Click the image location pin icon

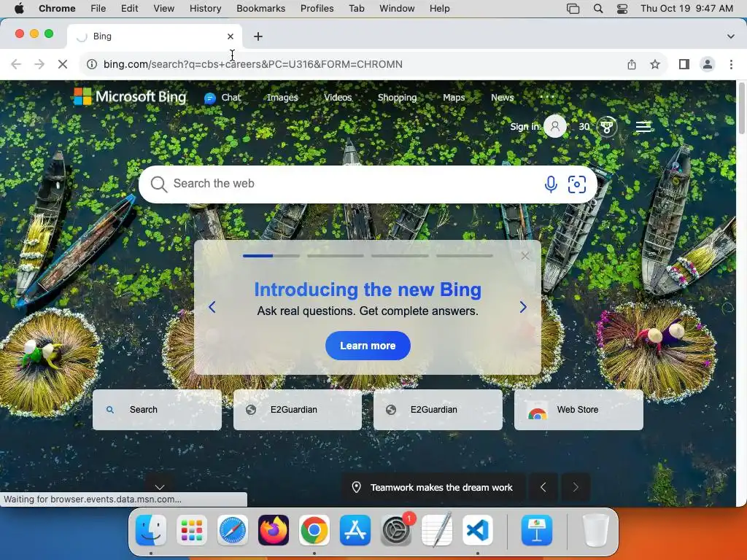point(356,487)
